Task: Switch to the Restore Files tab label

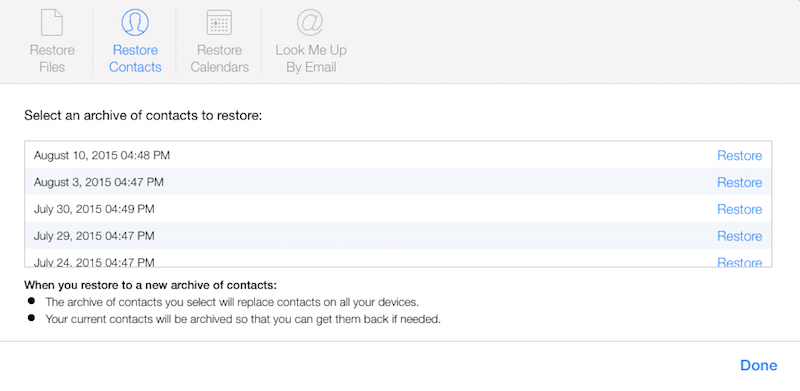Action: (x=52, y=59)
